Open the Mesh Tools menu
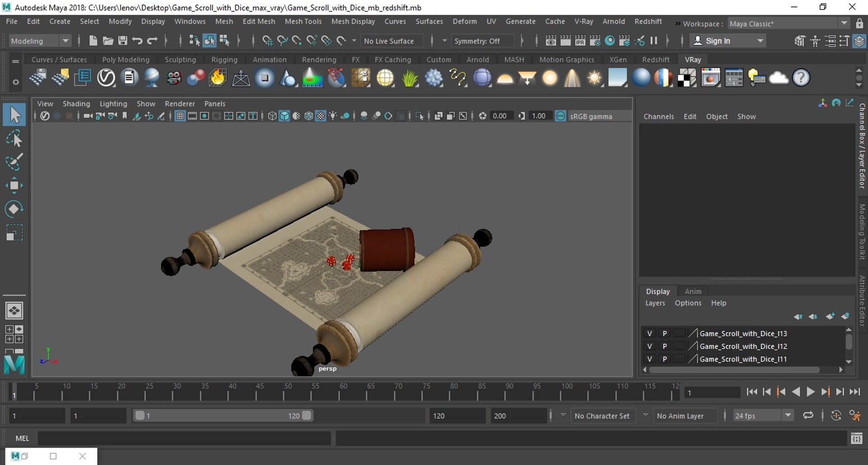Image resolution: width=868 pixels, height=465 pixels. [303, 21]
